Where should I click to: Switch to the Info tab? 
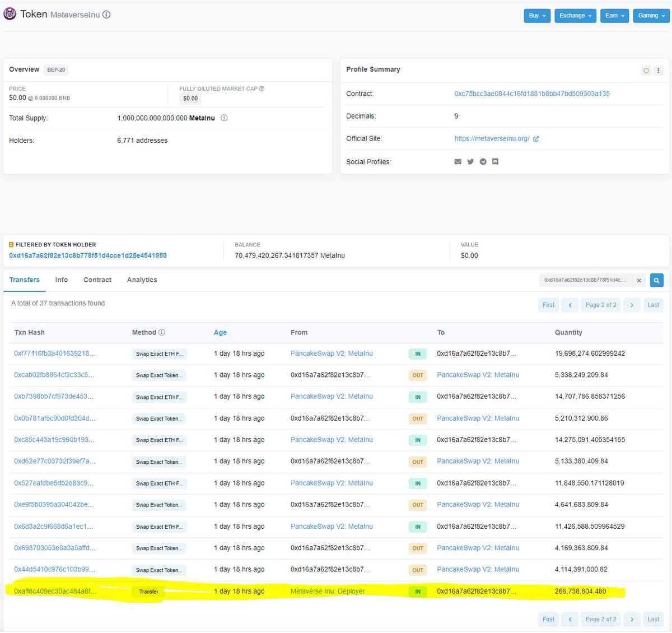(62, 280)
